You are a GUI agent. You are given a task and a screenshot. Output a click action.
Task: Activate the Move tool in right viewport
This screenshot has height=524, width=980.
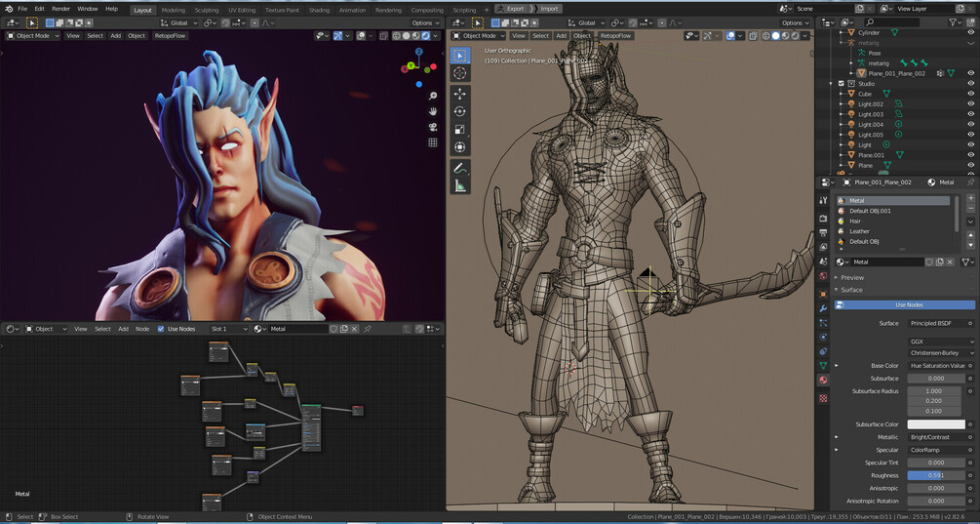tap(460, 94)
